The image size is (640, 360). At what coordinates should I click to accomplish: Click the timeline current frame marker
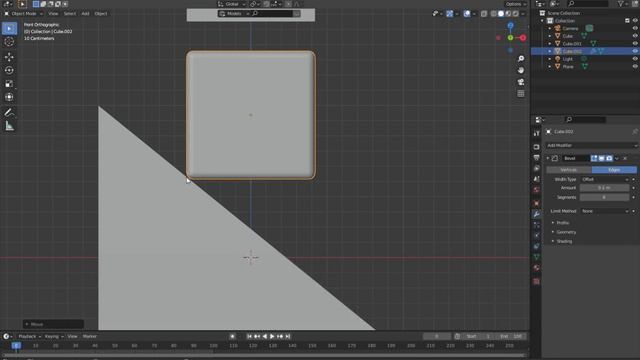[16, 346]
